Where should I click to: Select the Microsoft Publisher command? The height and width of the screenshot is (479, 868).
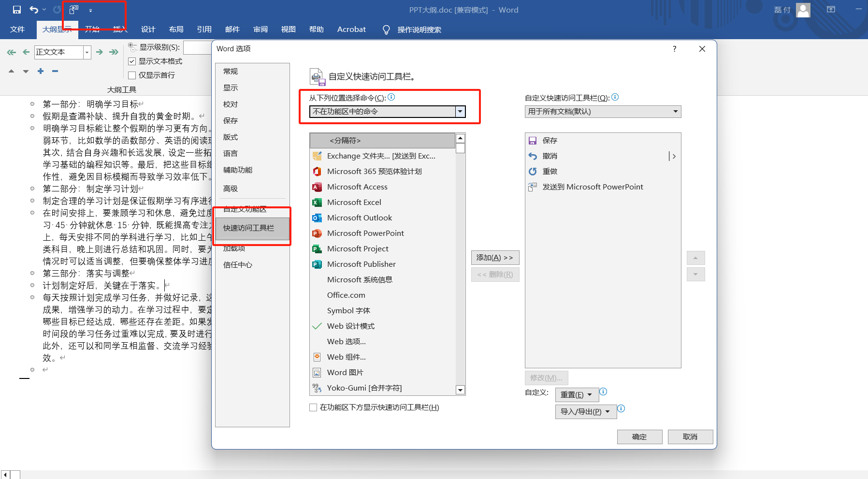tap(383, 264)
